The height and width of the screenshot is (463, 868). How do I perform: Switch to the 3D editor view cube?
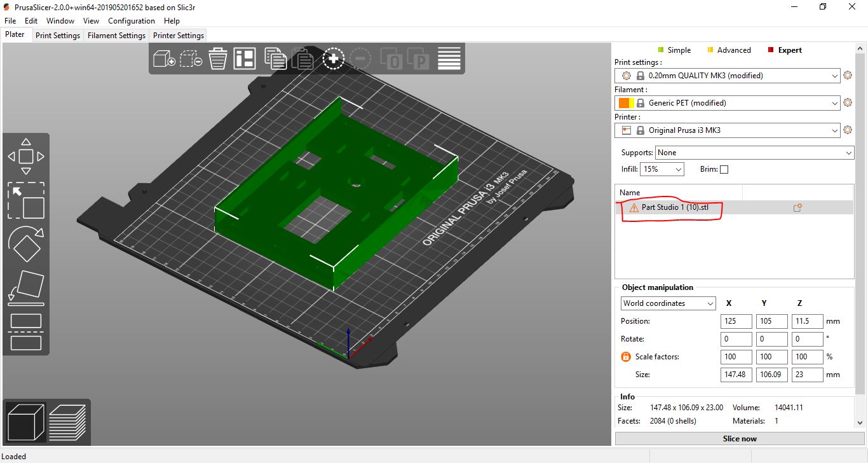pyautogui.click(x=26, y=422)
